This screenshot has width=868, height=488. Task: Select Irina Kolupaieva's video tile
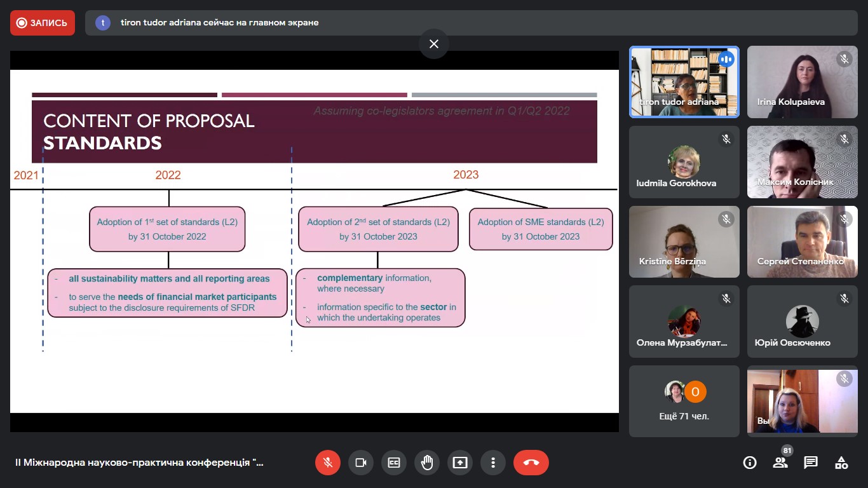(x=803, y=82)
